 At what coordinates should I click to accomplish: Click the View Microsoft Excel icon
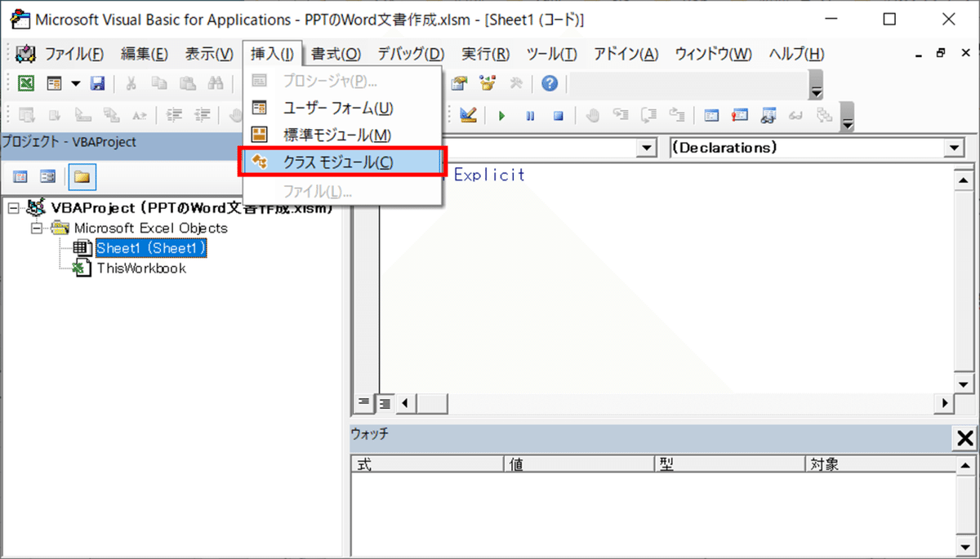[27, 83]
